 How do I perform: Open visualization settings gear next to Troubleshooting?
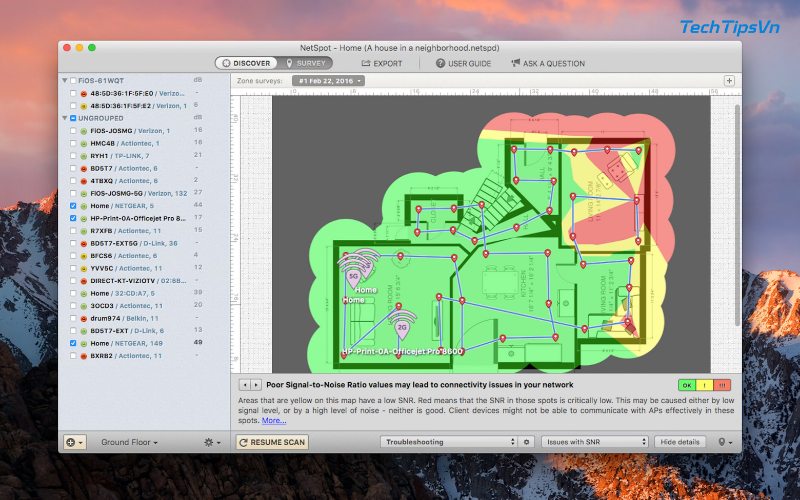pos(527,442)
